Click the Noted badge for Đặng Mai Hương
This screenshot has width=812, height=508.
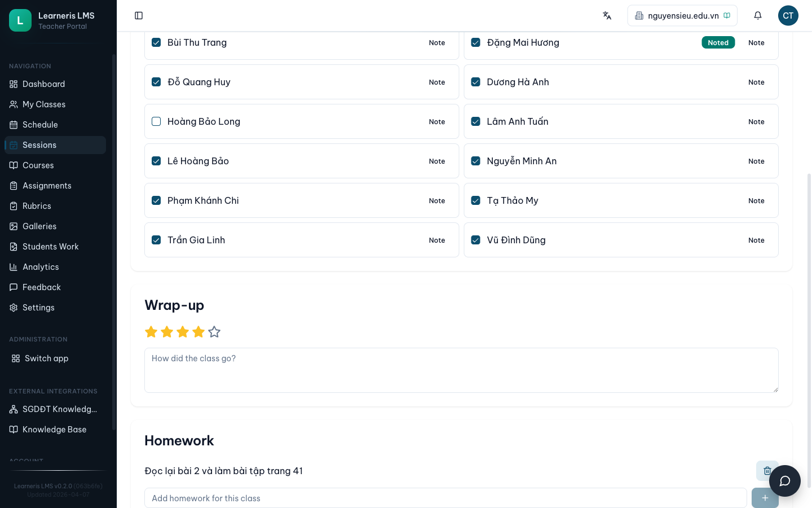[718, 42]
